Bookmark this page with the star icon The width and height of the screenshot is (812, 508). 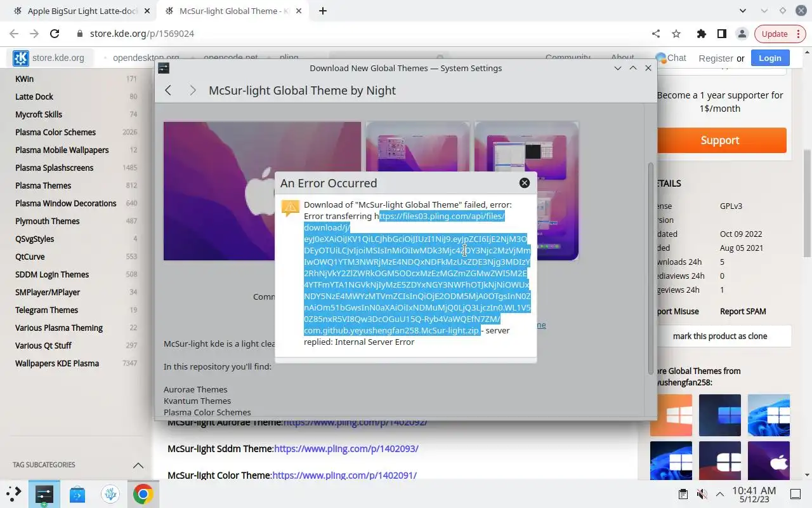(x=676, y=34)
